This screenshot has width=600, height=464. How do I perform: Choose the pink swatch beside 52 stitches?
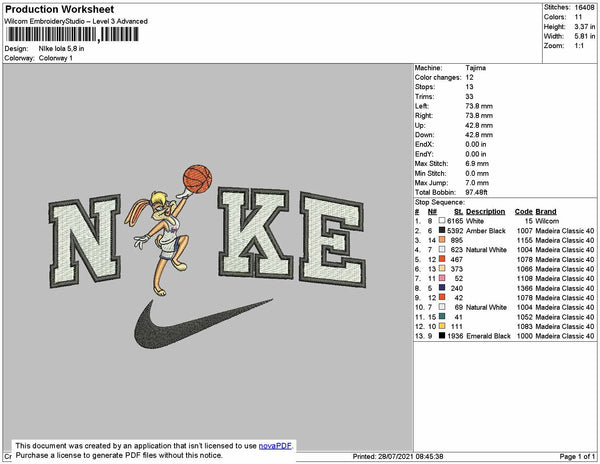pos(442,278)
